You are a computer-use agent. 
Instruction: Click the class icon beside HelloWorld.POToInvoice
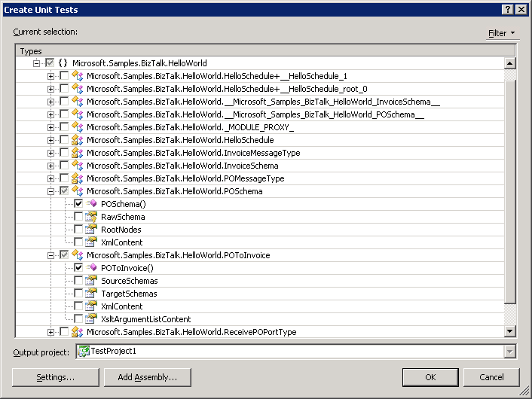[x=78, y=255]
